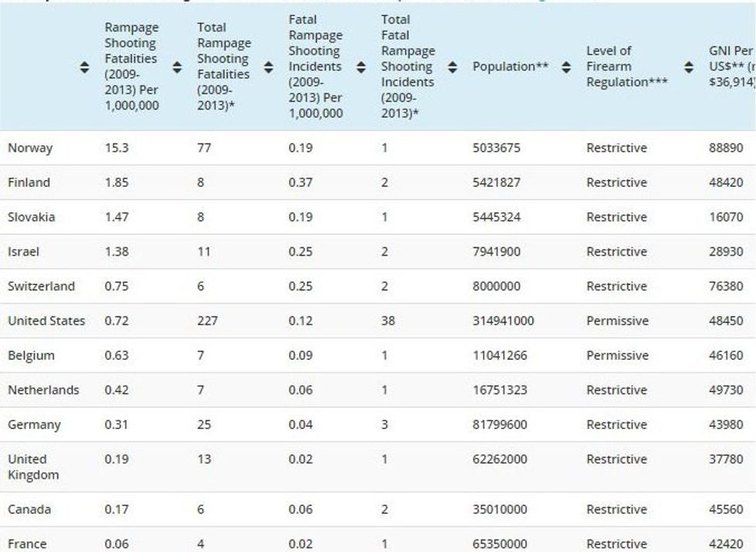Click sort arrows right of Population header
The height and width of the screenshot is (552, 756).
566,67
